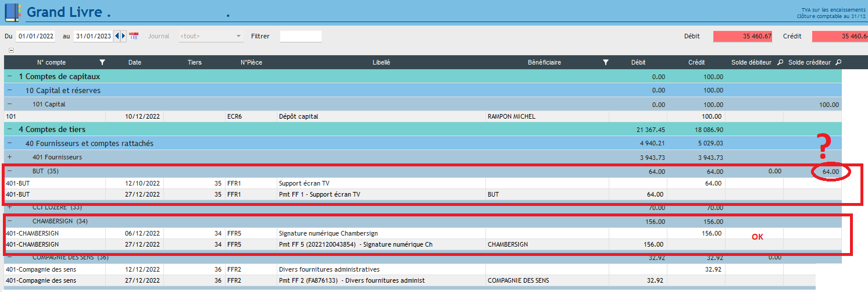Image resolution: width=868 pixels, height=292 pixels.
Task: Go to previous period with left arrow
Action: click(x=117, y=36)
